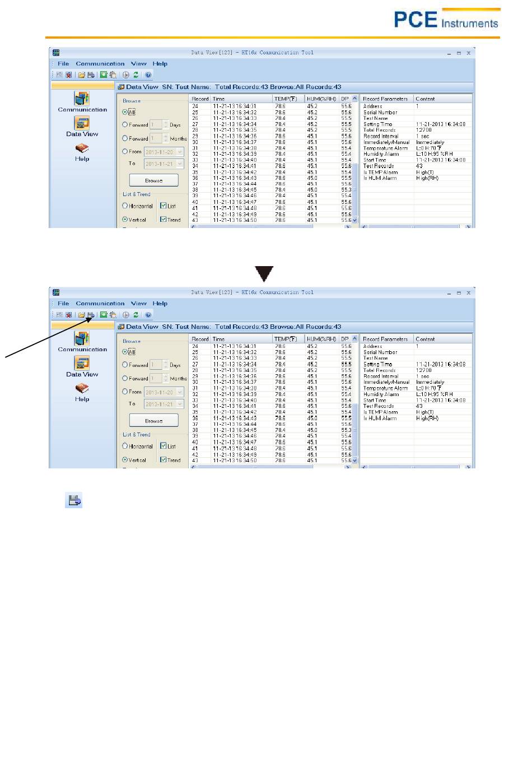Click the green download icon in upper toolbar
Image resolution: width=532 pixels, height=772 pixels.
pos(104,75)
